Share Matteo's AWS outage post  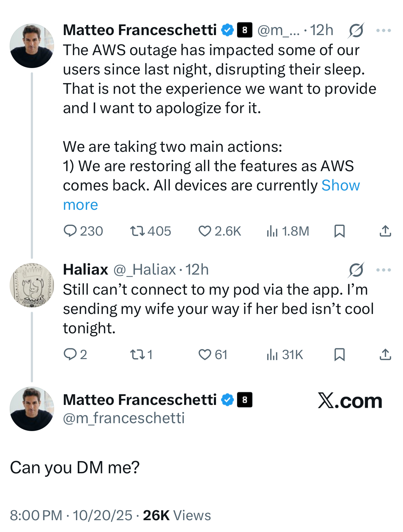pyautogui.click(x=385, y=231)
